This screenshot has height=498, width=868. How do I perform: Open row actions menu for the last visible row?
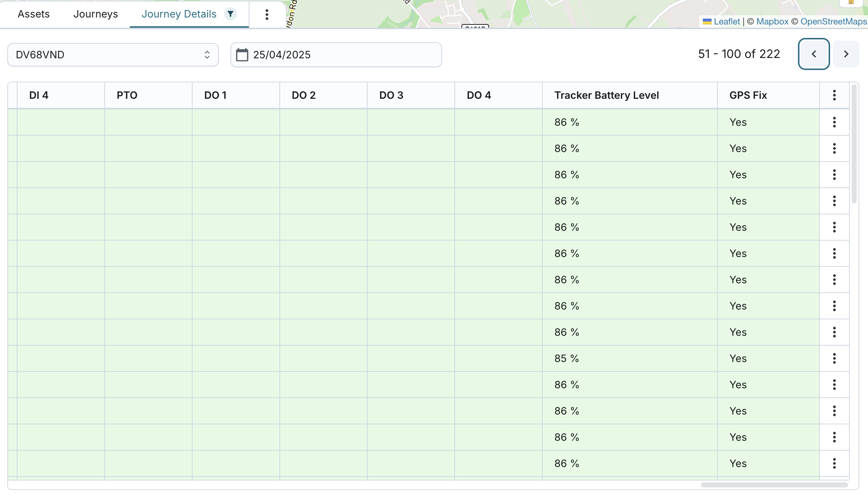point(834,463)
